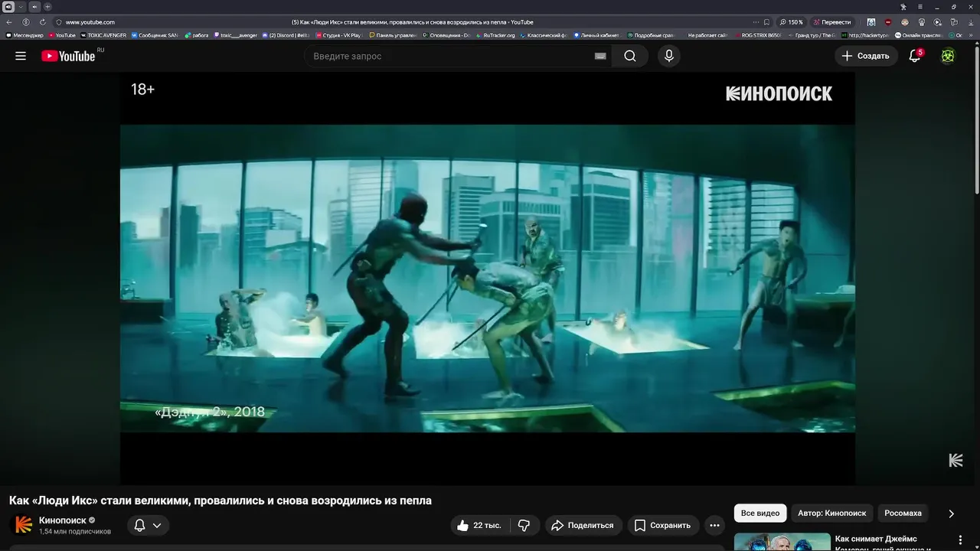
Task: Go back with the browser back arrow
Action: point(9,22)
